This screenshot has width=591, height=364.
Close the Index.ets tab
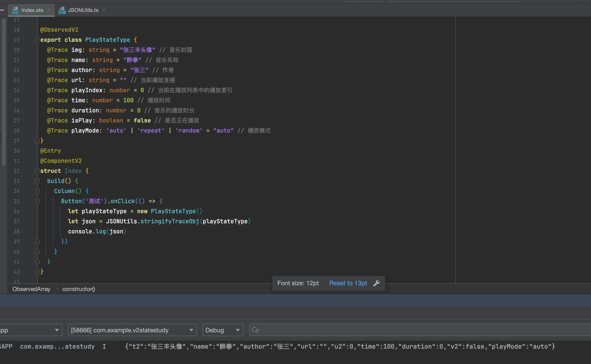[49, 10]
